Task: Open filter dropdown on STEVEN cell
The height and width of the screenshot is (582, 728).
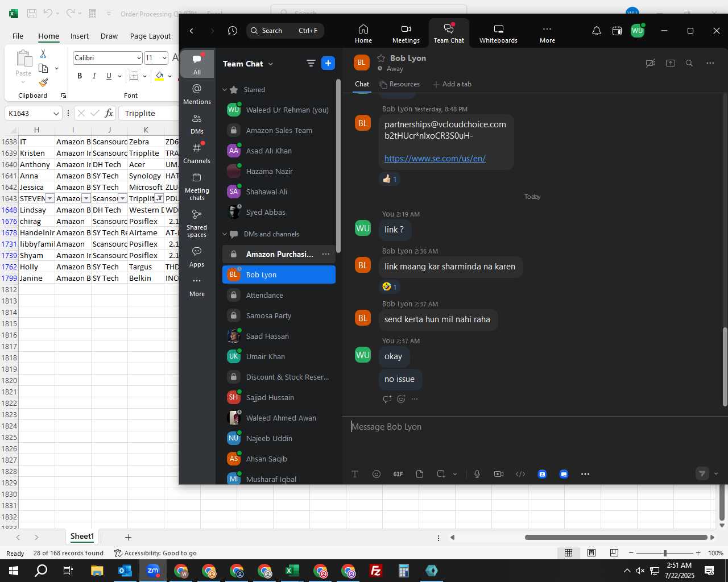Action: pos(49,198)
